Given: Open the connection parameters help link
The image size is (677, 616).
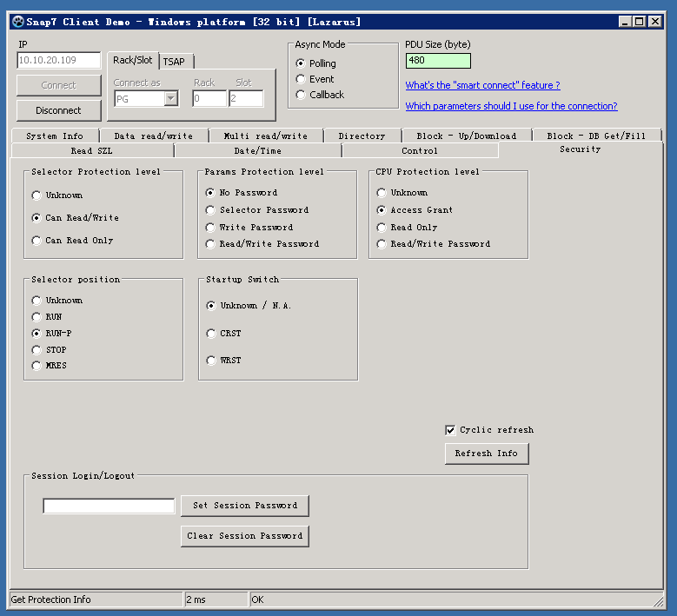Looking at the screenshot, I should 511,106.
